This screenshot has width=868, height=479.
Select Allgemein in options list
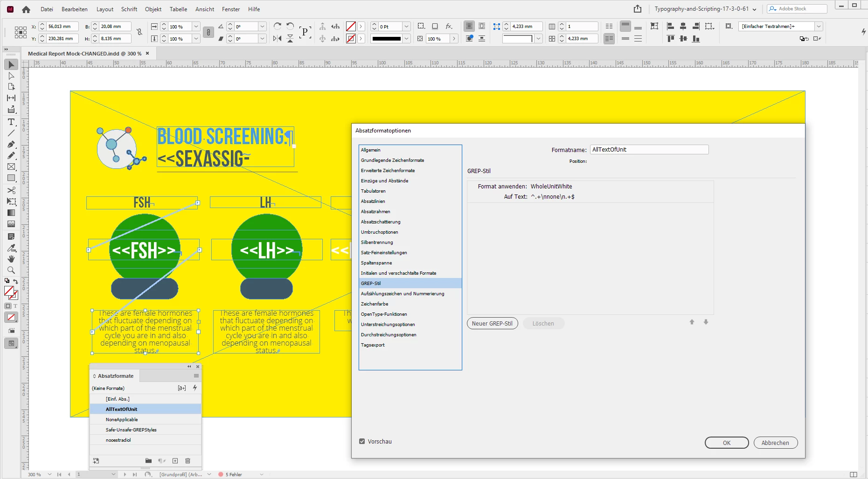410,150
